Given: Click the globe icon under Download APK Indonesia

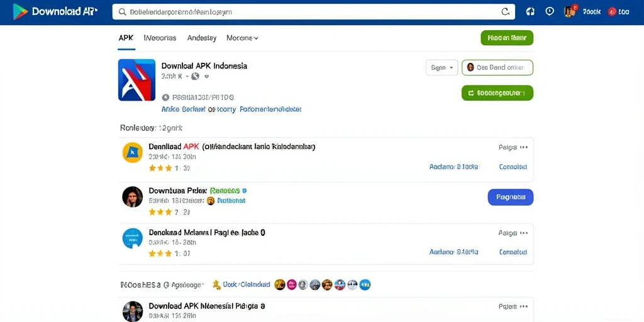Looking at the screenshot, I should click(x=196, y=76).
